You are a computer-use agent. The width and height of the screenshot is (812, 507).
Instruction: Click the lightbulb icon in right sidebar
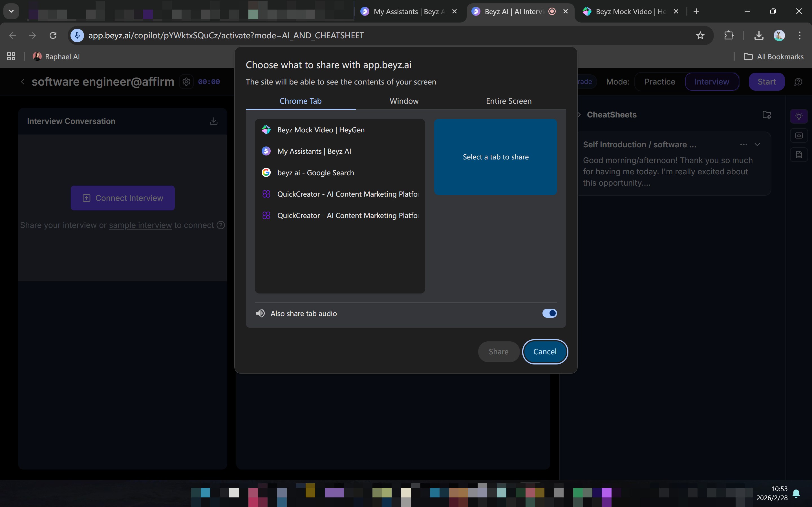[x=798, y=116]
